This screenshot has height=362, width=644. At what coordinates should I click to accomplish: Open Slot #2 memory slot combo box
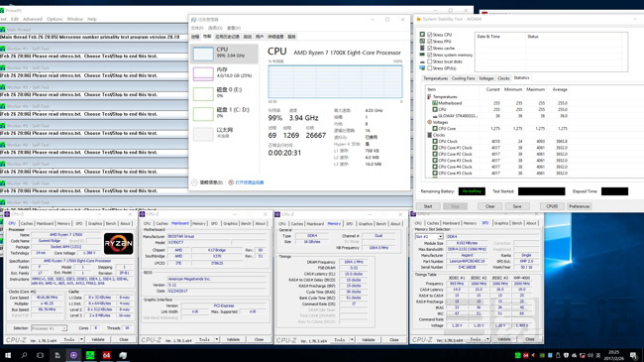[429, 236]
